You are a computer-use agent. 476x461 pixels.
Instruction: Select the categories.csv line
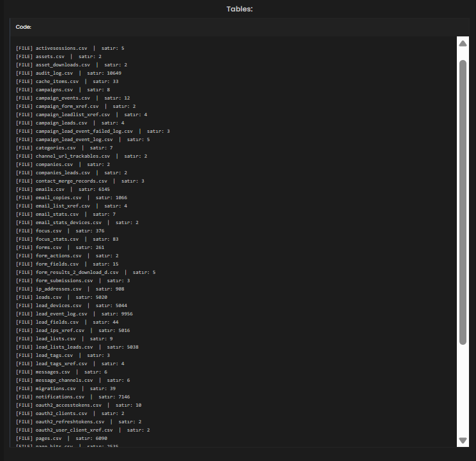click(x=65, y=147)
